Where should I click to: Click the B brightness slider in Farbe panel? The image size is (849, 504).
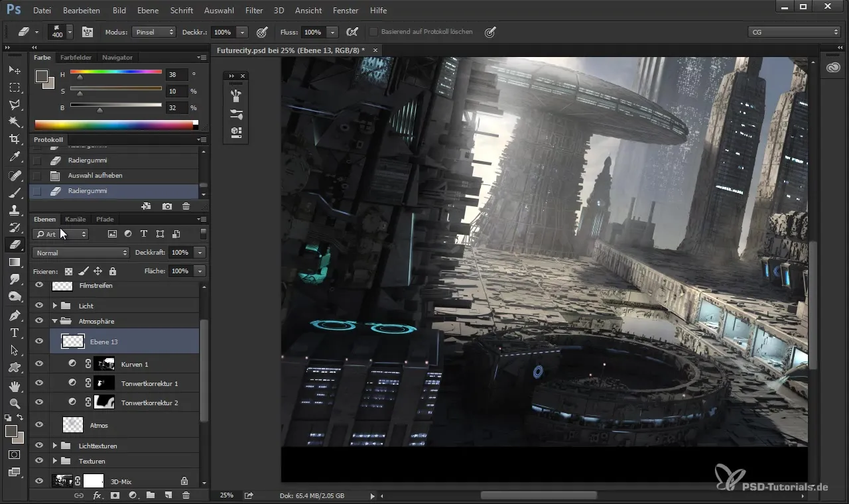click(116, 105)
